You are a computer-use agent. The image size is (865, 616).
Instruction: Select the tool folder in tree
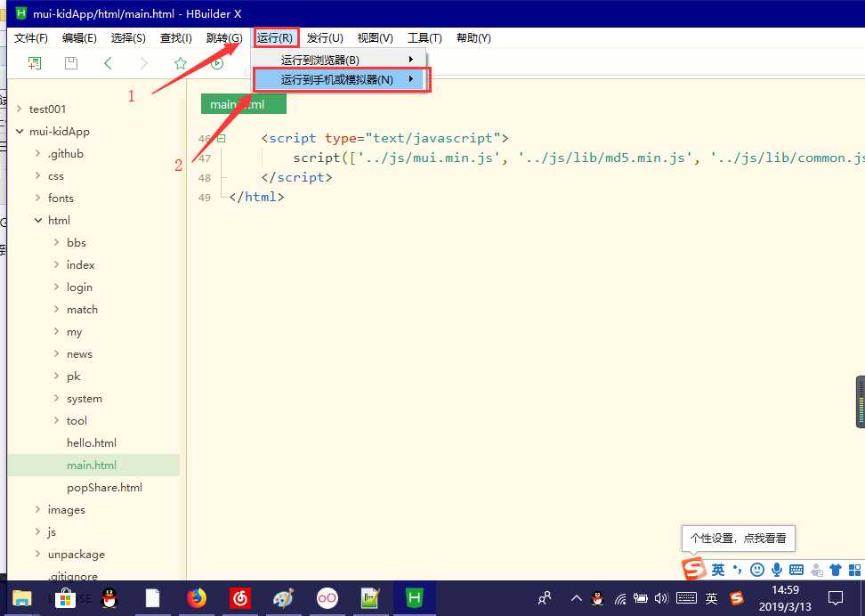click(x=77, y=420)
